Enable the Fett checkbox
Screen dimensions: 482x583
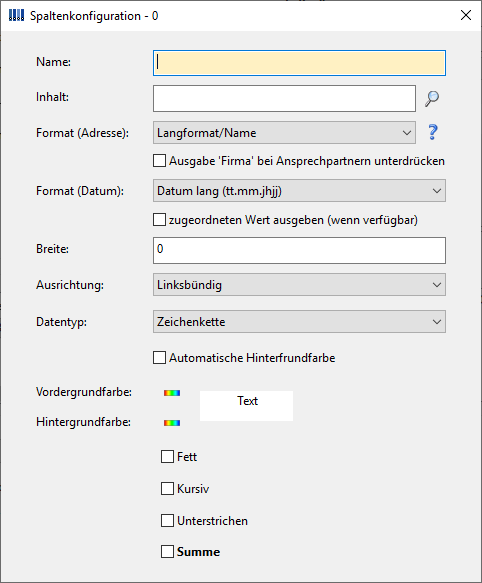pos(167,457)
